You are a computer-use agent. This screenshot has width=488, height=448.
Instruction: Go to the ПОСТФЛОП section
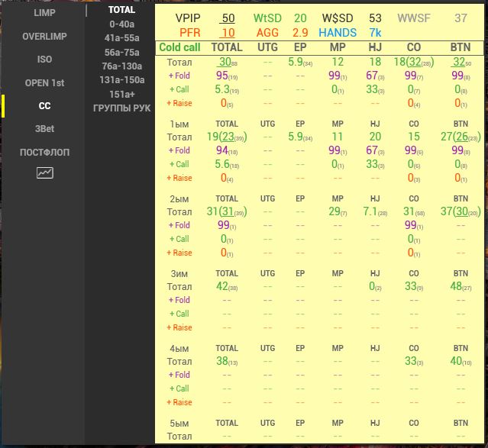coord(44,153)
